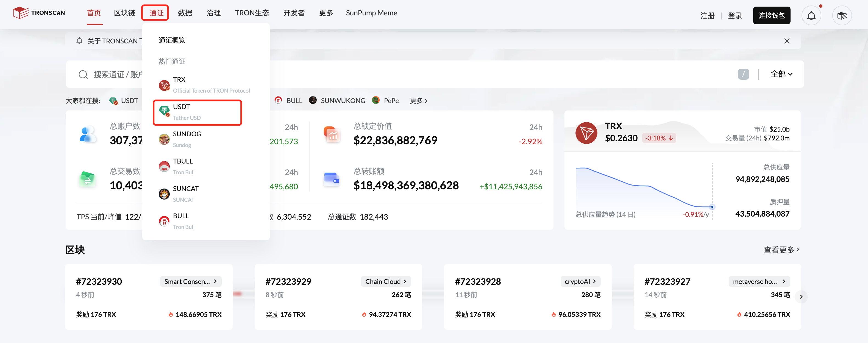868x343 pixels.
Task: Open block #72323930
Action: coord(99,282)
